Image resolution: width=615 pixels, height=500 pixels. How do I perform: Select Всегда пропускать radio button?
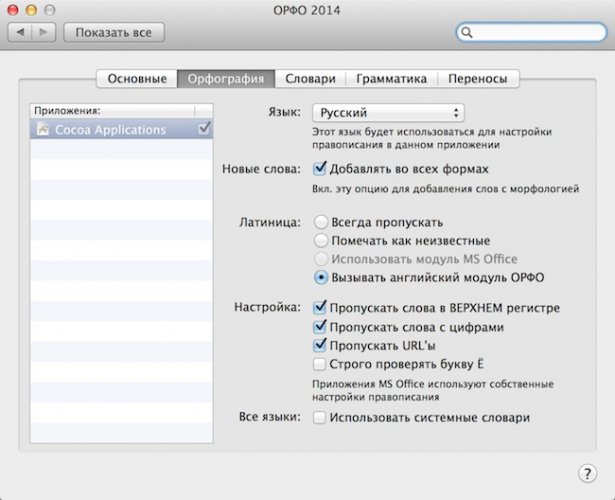tap(321, 222)
